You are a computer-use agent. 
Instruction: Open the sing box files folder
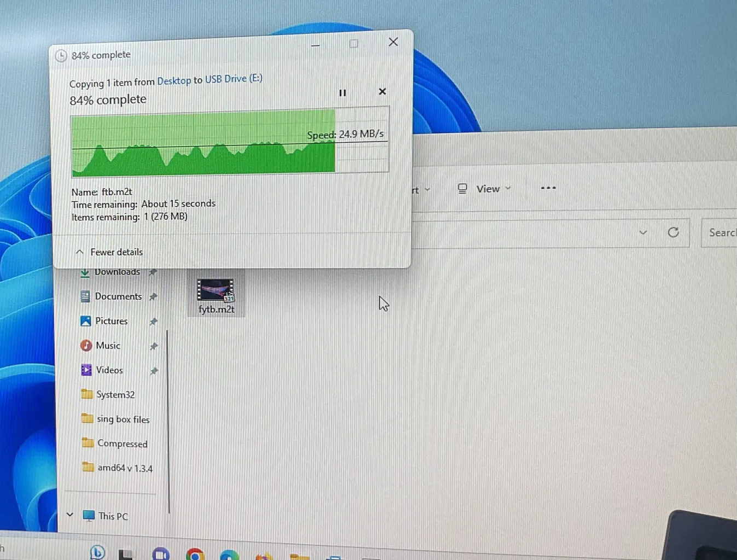coord(123,419)
